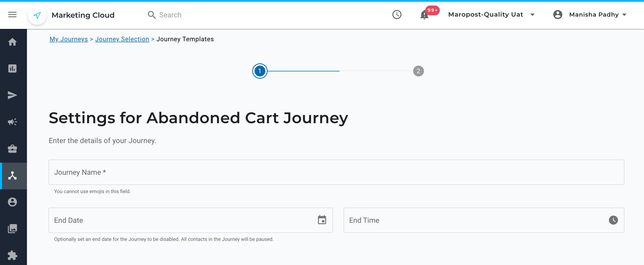Open the End Time clock picker
The image size is (644, 265).
click(613, 220)
